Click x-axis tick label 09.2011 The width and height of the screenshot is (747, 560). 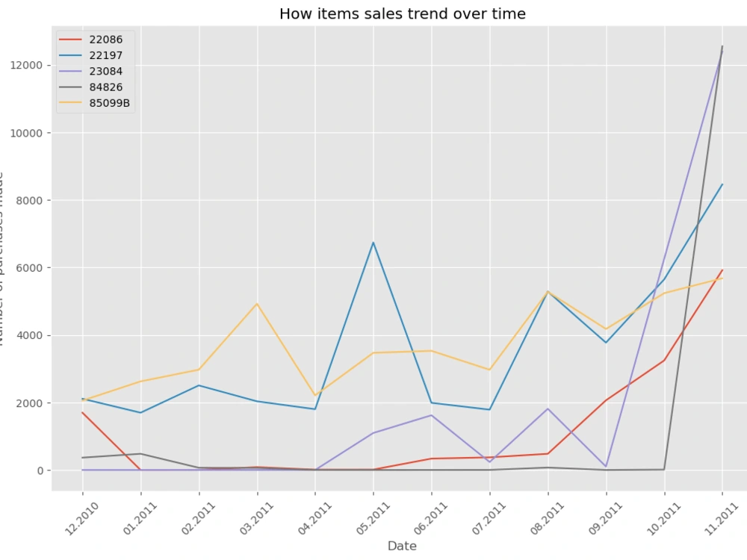(605, 519)
